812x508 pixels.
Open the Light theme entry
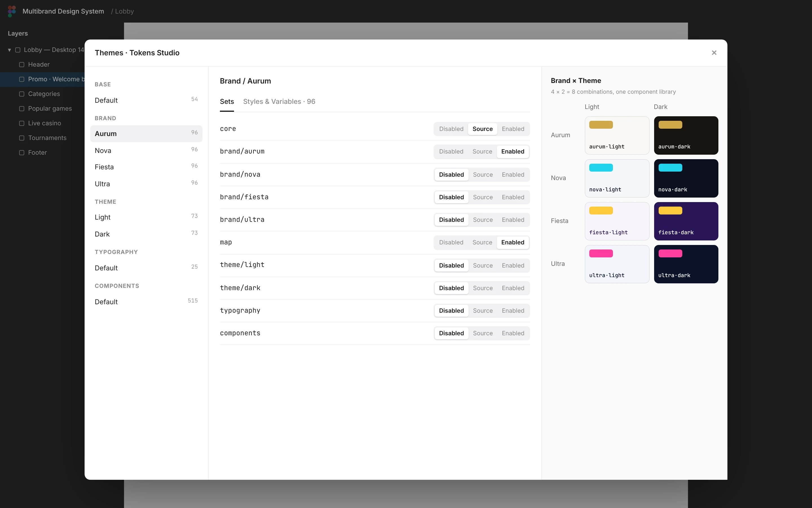[146, 217]
